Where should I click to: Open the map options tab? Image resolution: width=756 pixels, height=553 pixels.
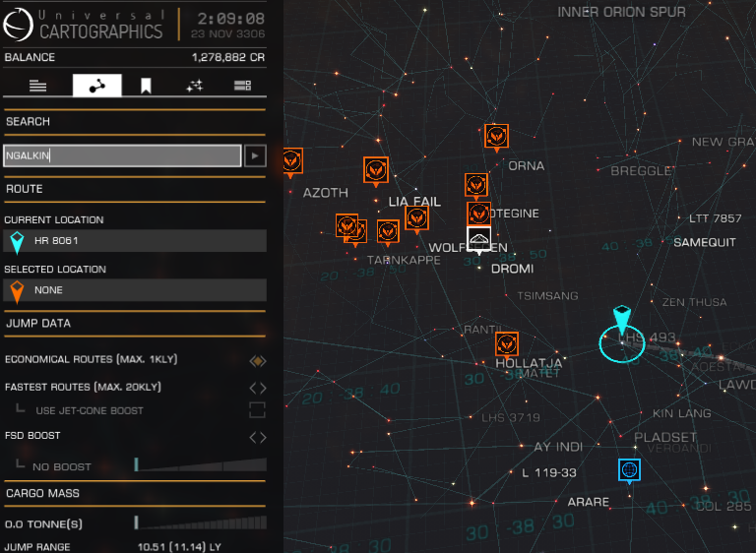(x=242, y=86)
